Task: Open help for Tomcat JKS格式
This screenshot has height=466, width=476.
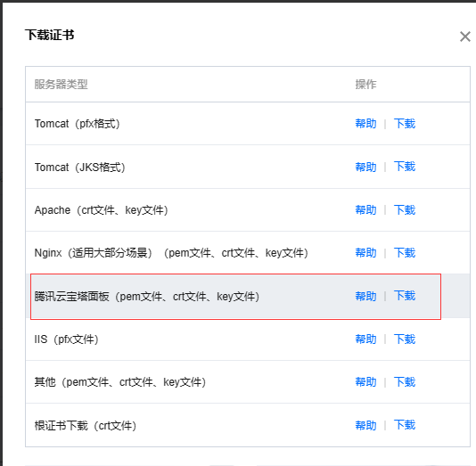Action: point(365,167)
